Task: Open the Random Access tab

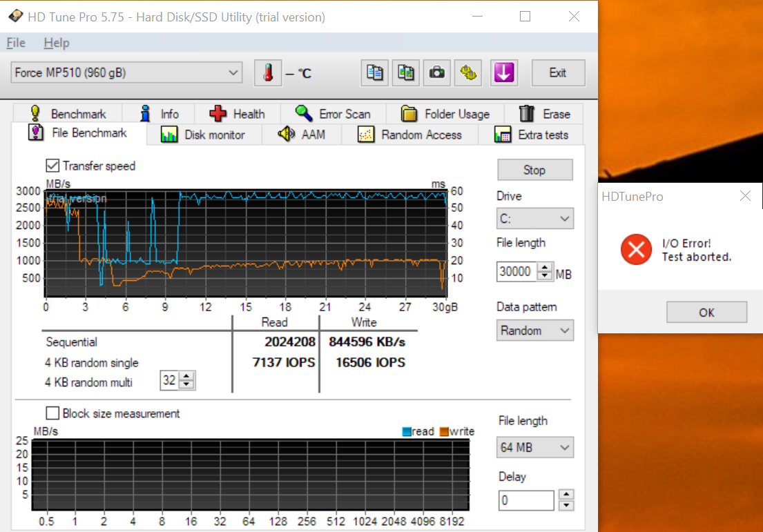Action: click(x=409, y=135)
